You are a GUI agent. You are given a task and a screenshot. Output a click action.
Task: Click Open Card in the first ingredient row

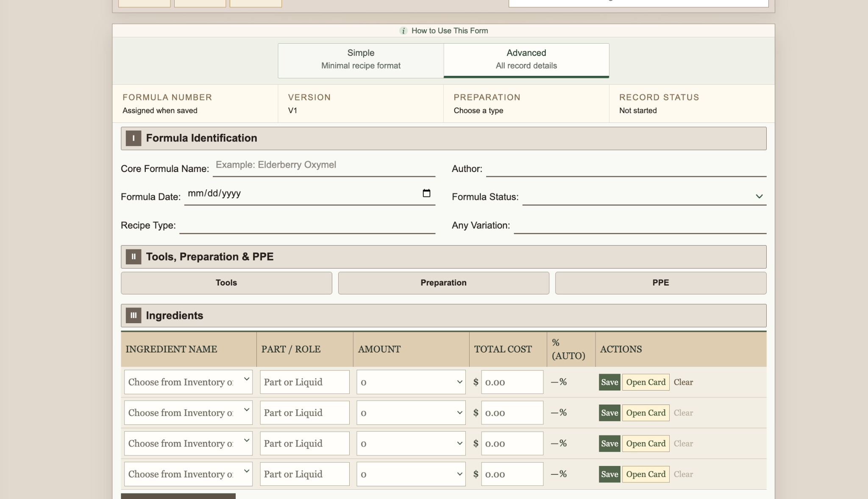[x=646, y=382]
